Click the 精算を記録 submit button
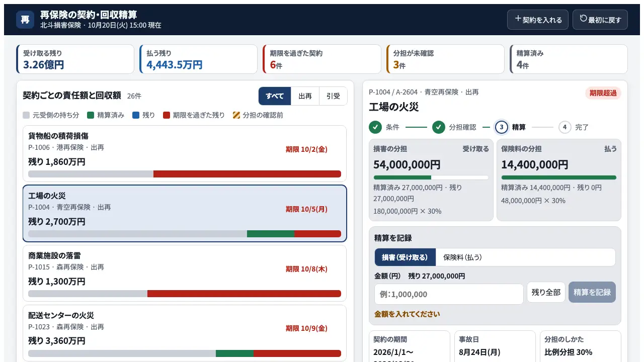The width and height of the screenshot is (644, 362). (592, 292)
